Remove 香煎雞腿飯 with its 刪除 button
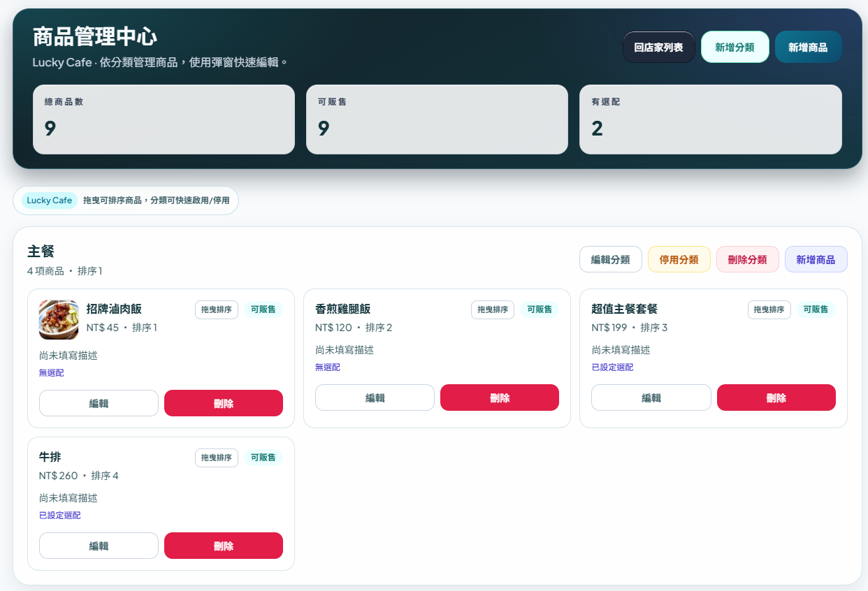868x591 pixels. tap(500, 397)
